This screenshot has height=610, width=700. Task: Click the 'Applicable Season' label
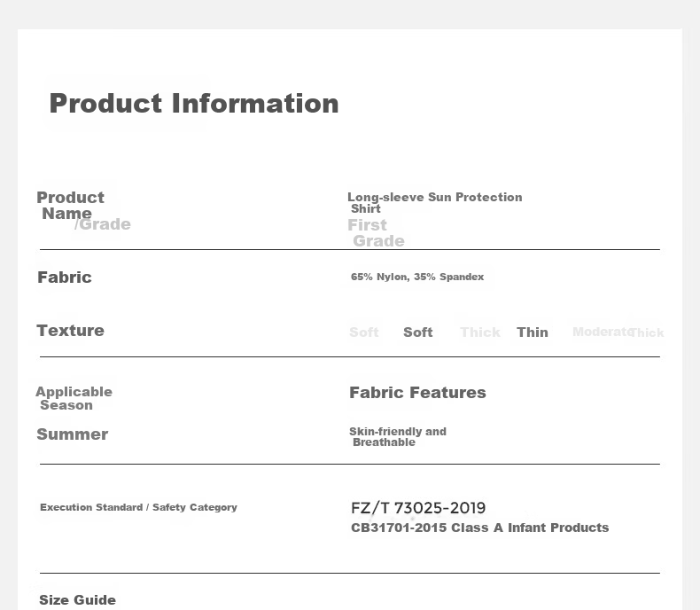click(74, 398)
